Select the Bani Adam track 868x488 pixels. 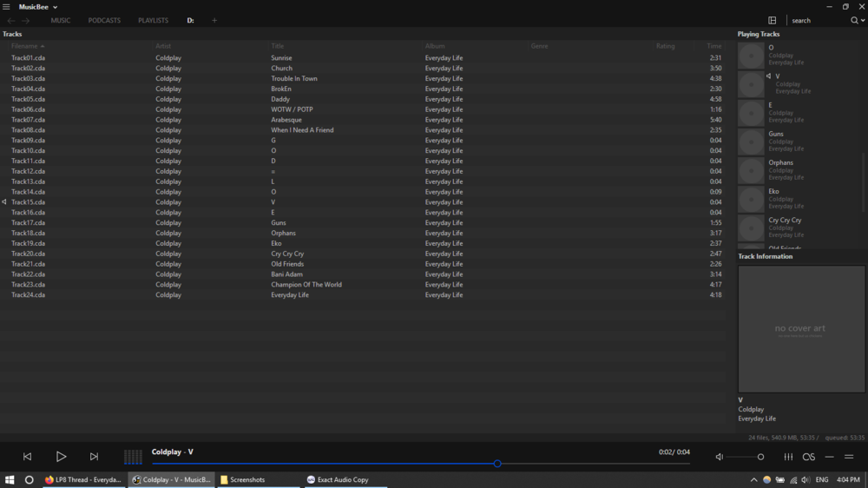click(x=286, y=274)
